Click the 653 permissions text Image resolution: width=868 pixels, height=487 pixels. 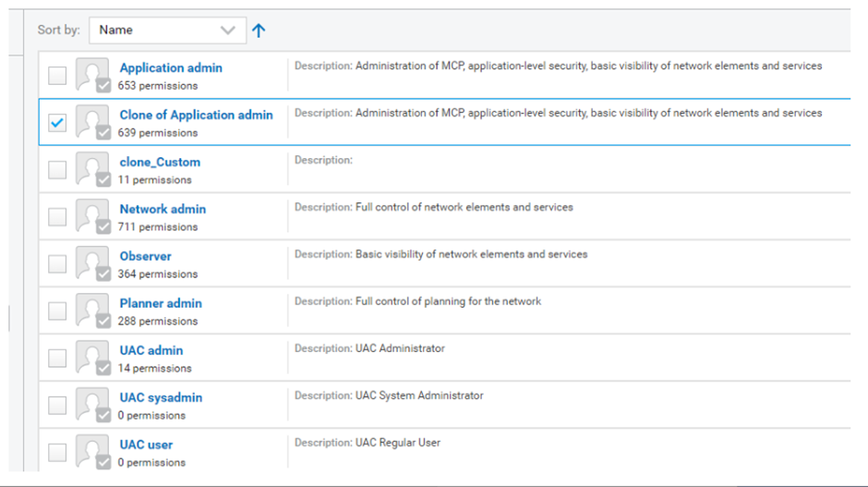click(158, 86)
